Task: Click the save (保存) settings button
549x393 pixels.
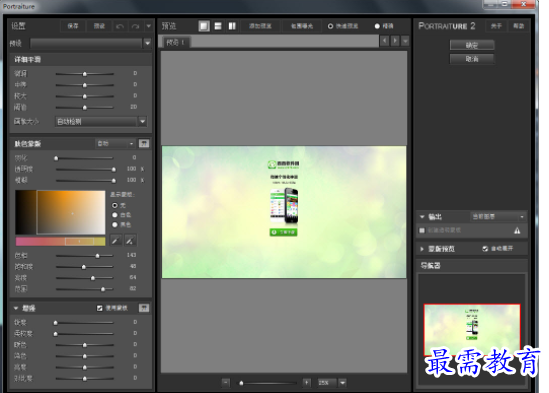Action: pyautogui.click(x=73, y=26)
